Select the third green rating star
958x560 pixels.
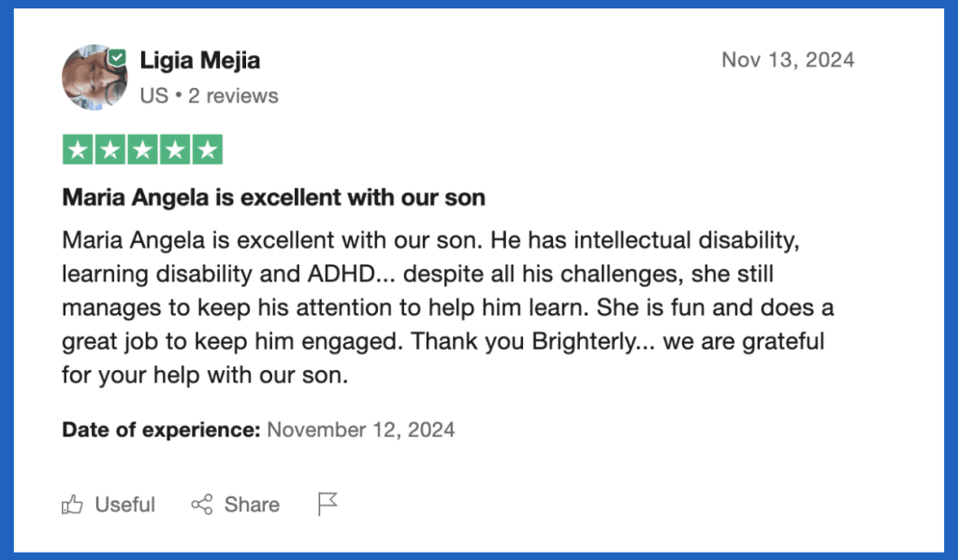click(142, 150)
